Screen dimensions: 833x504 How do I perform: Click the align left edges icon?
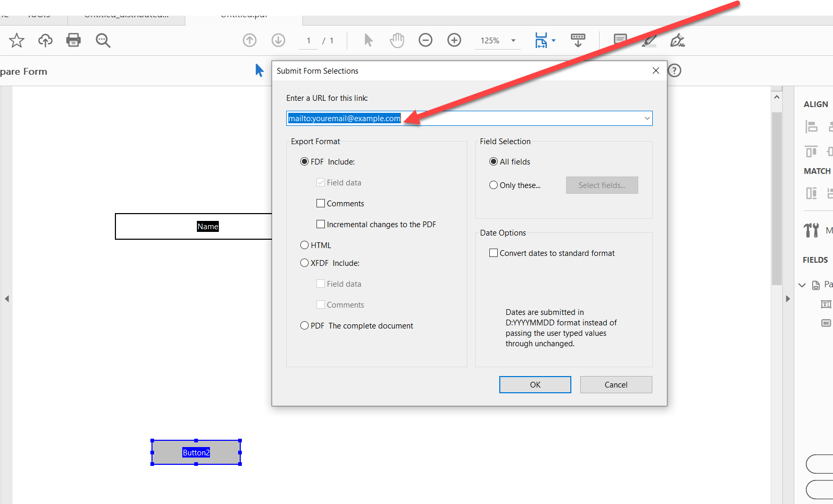pos(811,126)
